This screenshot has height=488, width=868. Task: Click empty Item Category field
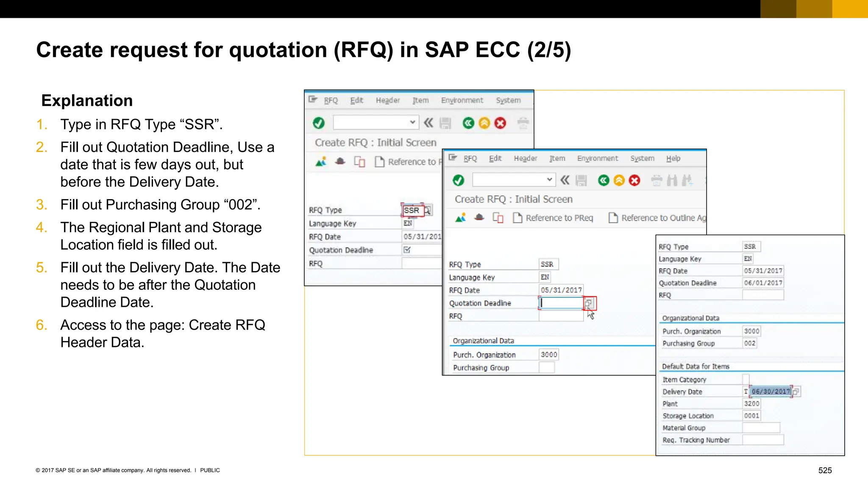(746, 379)
